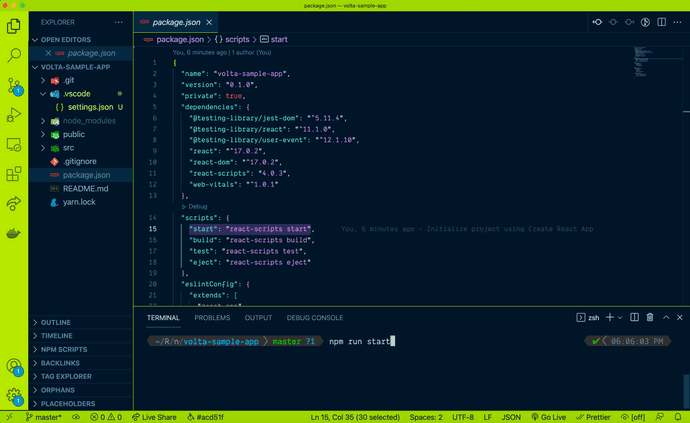The width and height of the screenshot is (690, 423).
Task: Open the Docker view in activity bar
Action: coord(14,233)
